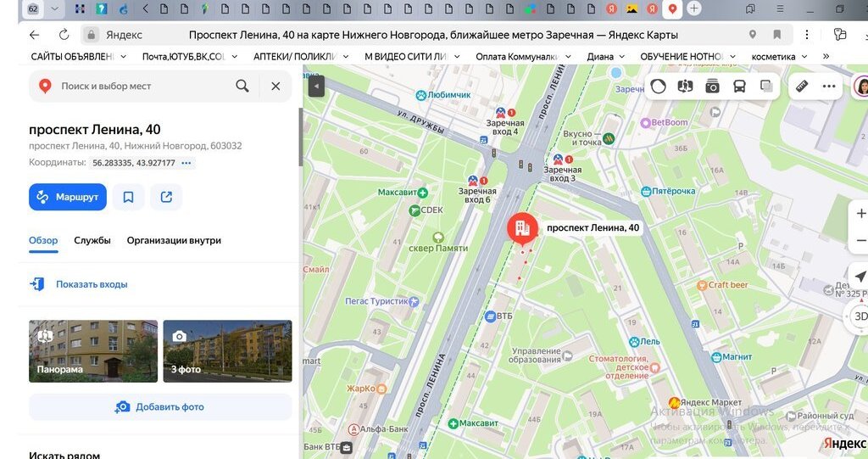Open the ruler distance measuring tool
The width and height of the screenshot is (868, 459).
(x=802, y=87)
